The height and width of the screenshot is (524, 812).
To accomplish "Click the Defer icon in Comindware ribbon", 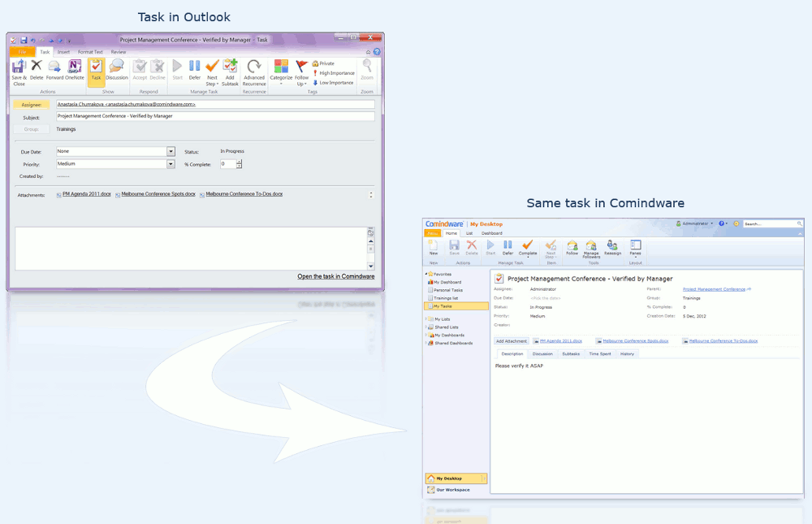I will (508, 248).
